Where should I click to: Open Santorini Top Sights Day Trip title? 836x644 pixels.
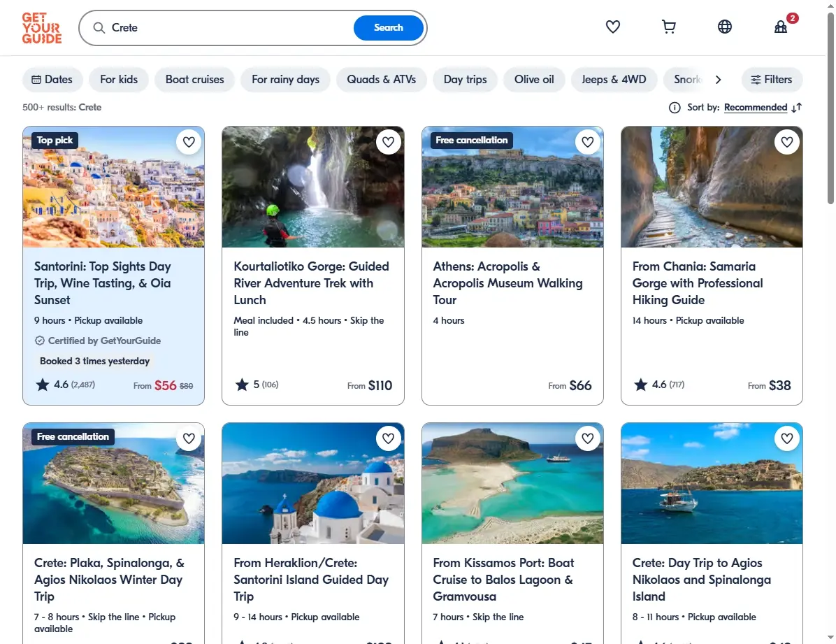(102, 283)
